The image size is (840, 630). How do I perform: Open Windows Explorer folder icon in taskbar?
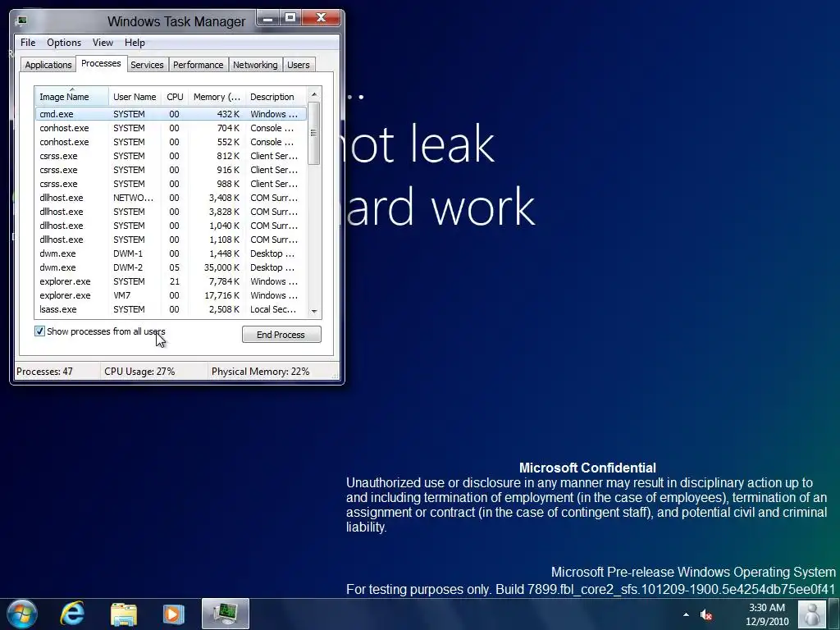(x=124, y=614)
